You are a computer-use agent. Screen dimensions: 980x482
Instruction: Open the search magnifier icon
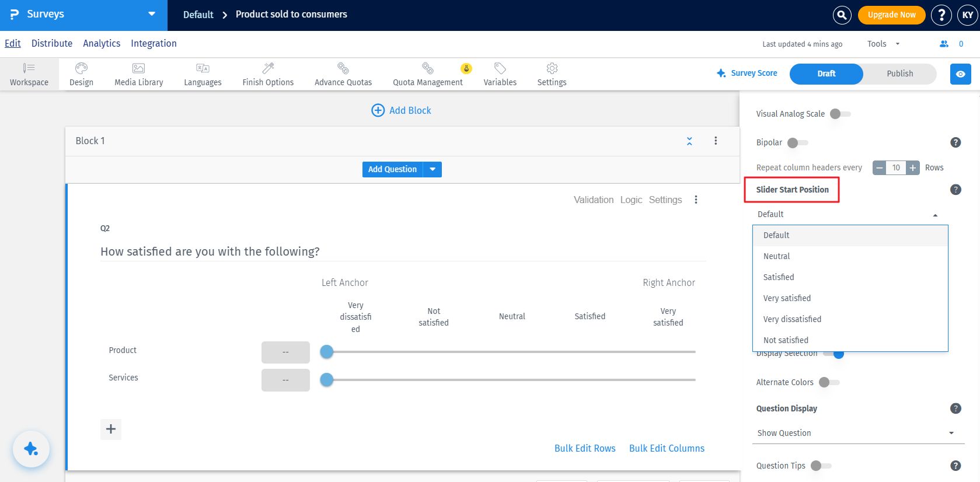pos(842,15)
